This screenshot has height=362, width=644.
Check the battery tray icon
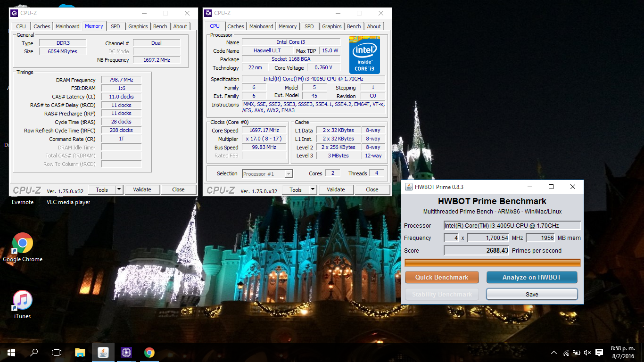[577, 353]
